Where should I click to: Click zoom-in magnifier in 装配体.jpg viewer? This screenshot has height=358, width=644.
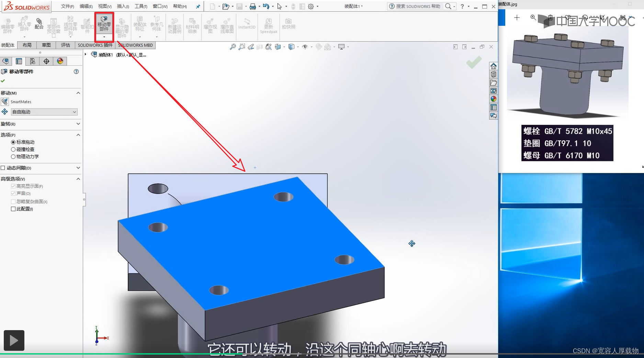point(533,17)
